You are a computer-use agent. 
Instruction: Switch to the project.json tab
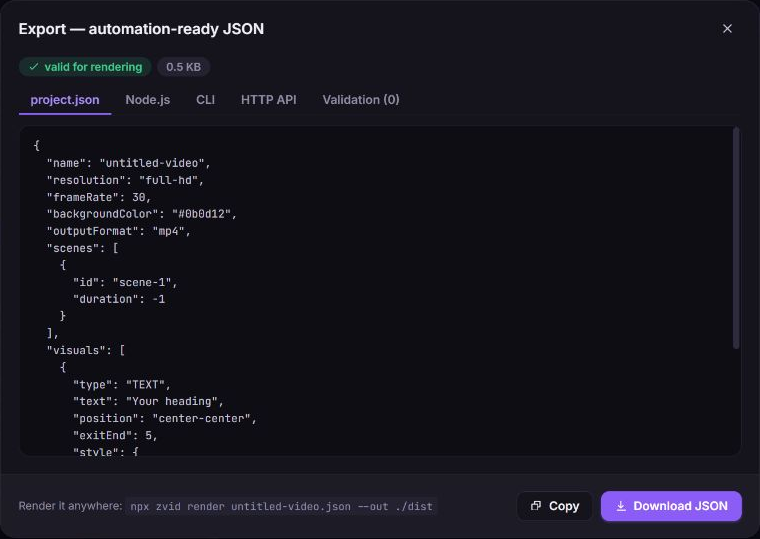click(65, 100)
